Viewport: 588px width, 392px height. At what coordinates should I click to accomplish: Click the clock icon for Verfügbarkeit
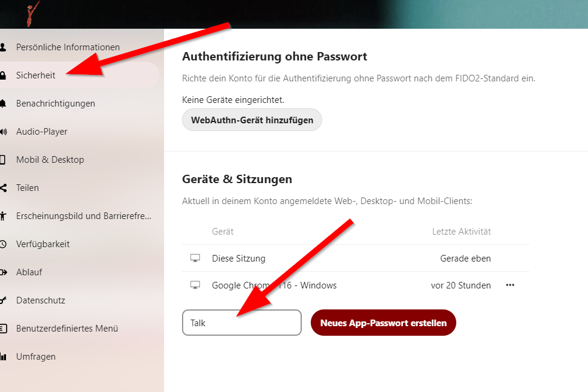click(x=3, y=244)
